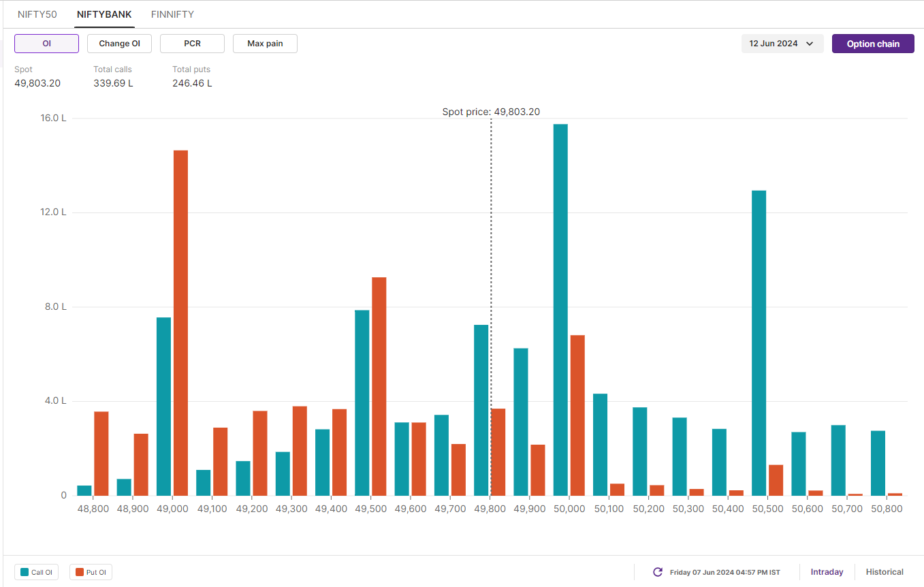
Task: Click the call bar at strike 50,700
Action: (x=838, y=460)
